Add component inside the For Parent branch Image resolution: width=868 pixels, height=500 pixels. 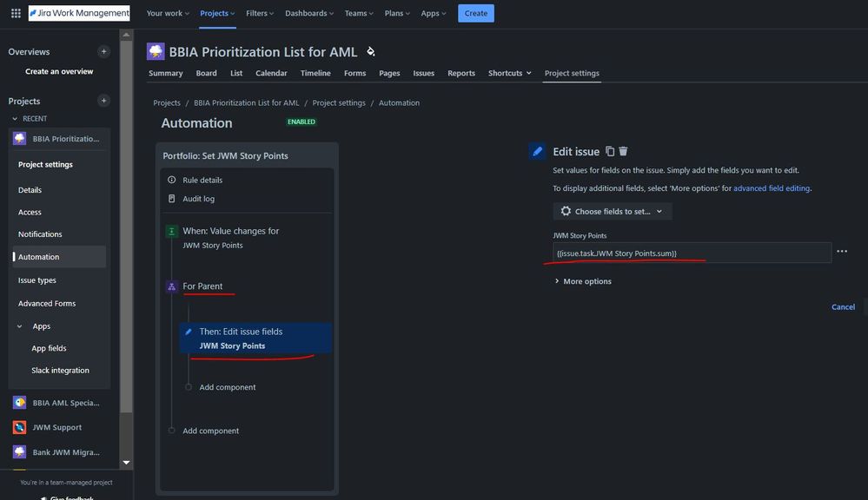click(228, 387)
